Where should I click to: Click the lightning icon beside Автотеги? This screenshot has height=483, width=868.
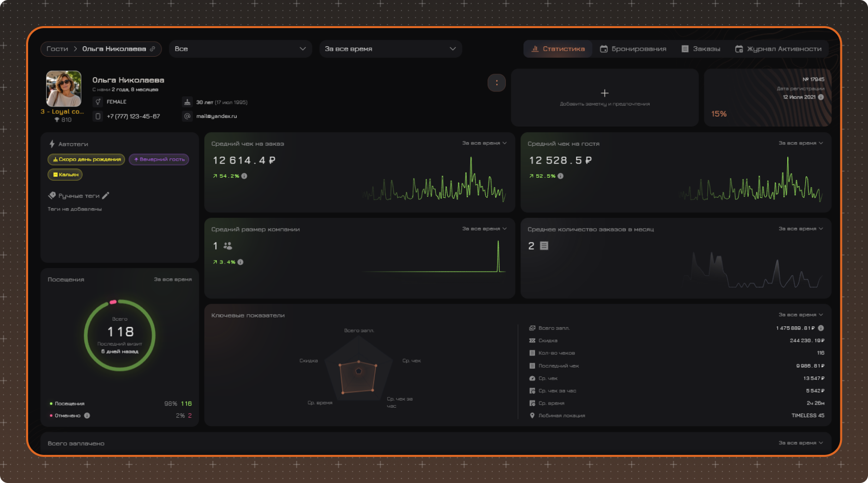click(x=52, y=144)
